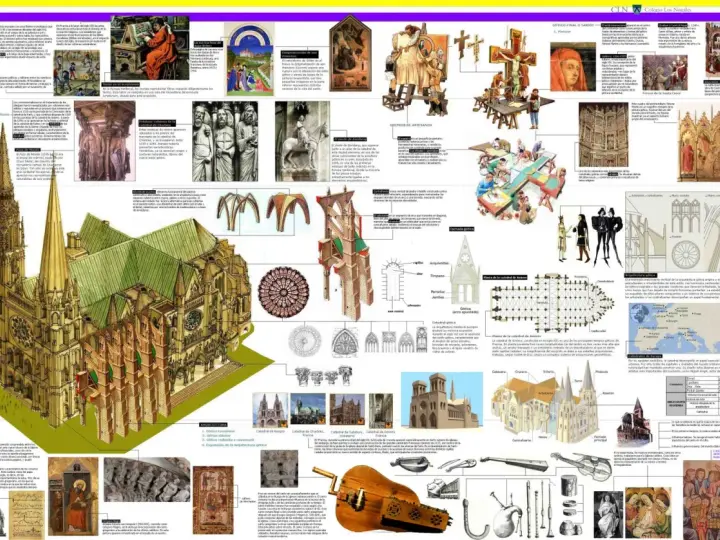This screenshot has height=540, width=720.
Task: Open the monk copyist in red robe image
Action: tap(150, 48)
